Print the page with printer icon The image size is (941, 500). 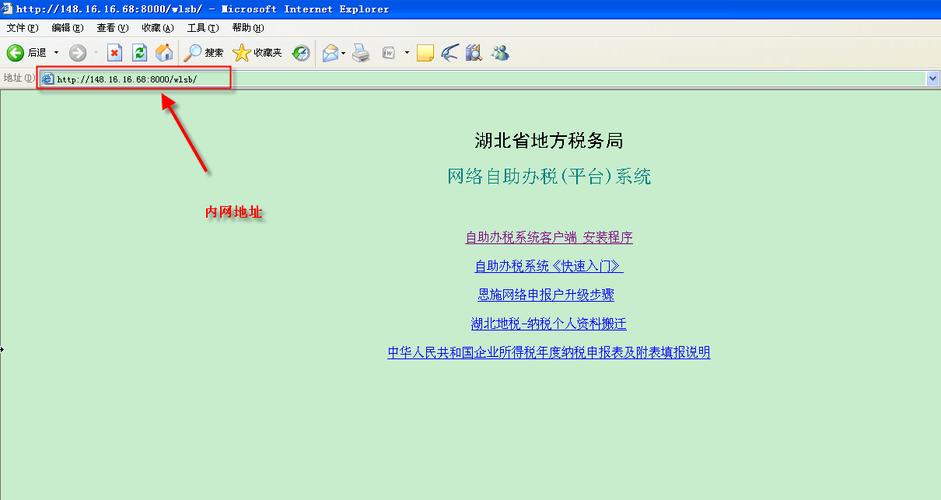361,53
